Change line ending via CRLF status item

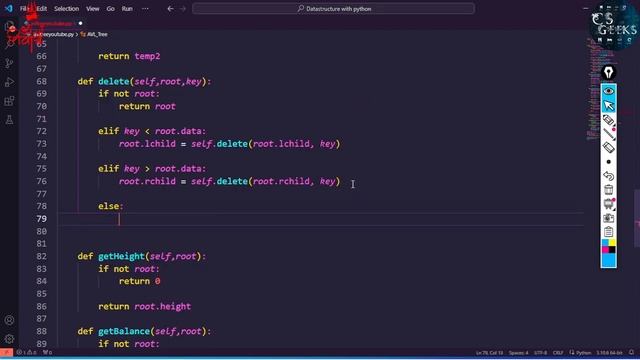558,353
